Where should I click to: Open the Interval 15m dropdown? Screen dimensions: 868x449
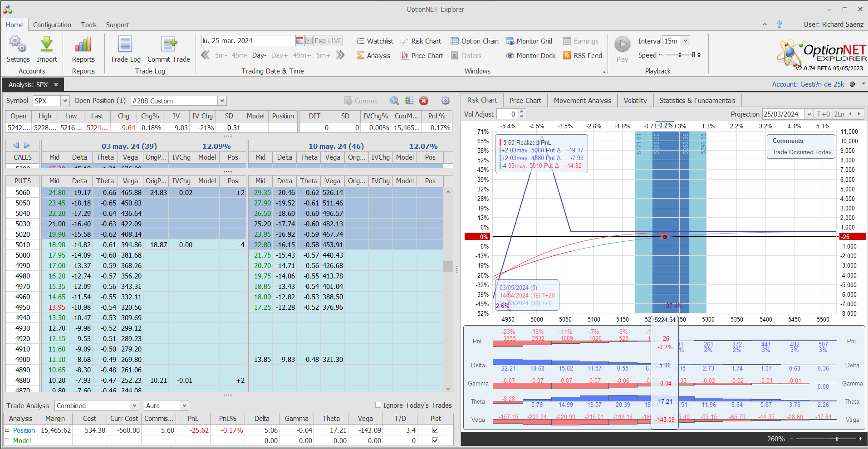685,41
